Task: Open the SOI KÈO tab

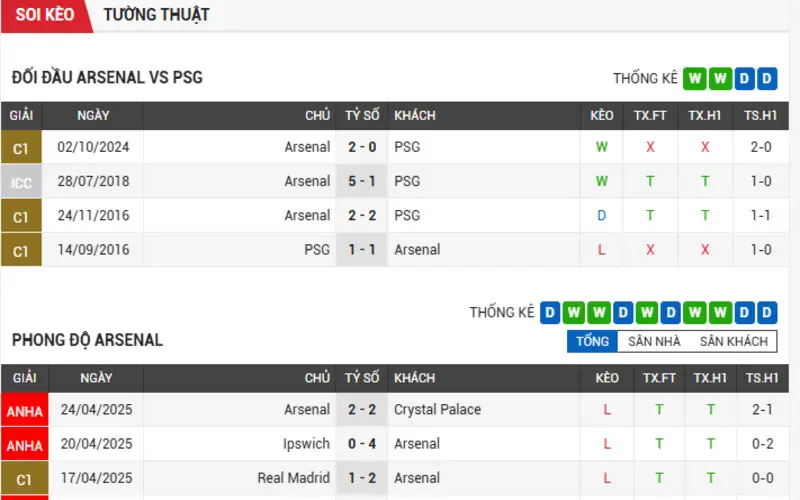Action: (x=45, y=15)
